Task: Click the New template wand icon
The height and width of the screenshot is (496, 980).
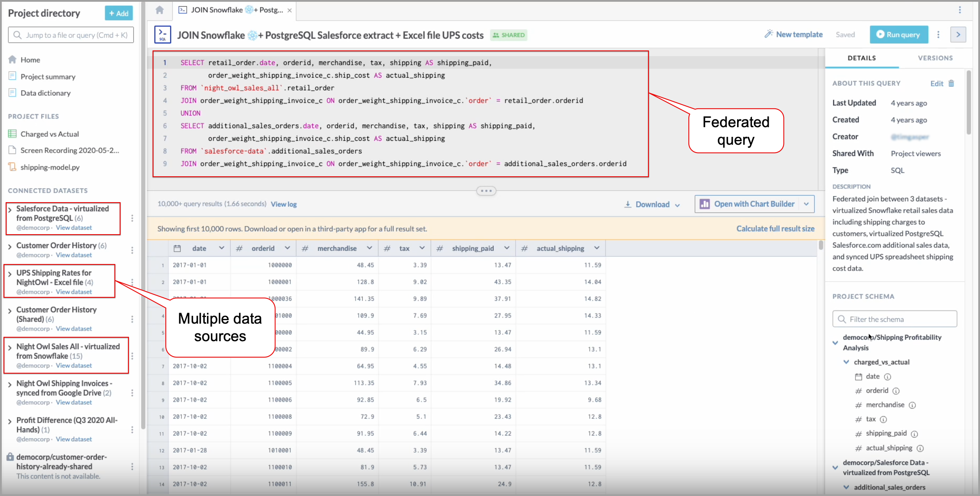Action: coord(768,34)
